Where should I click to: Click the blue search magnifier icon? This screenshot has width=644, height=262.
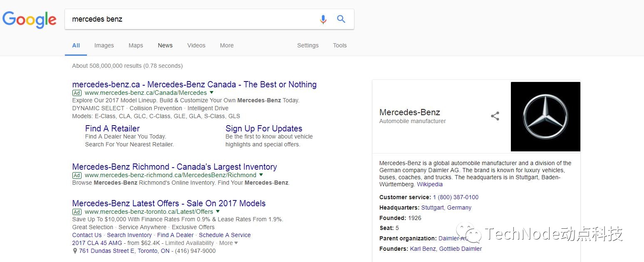(x=341, y=19)
